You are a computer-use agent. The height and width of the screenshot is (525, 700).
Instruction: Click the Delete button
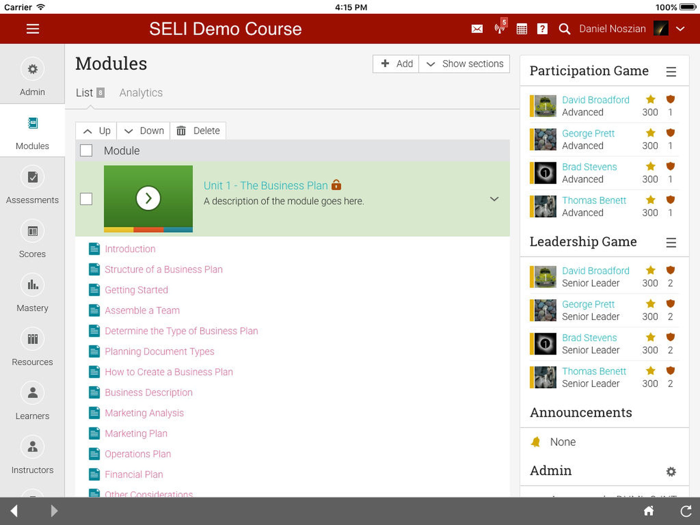pyautogui.click(x=198, y=131)
